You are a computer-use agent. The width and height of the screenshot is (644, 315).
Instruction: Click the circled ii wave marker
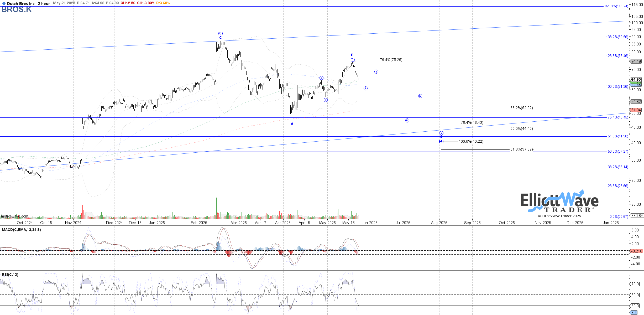pos(376,71)
